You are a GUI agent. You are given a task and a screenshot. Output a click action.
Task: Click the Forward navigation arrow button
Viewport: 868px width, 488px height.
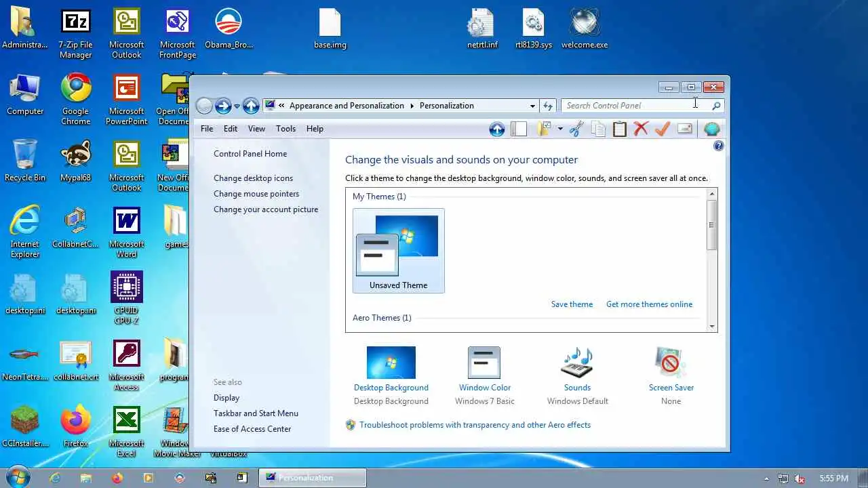point(223,106)
